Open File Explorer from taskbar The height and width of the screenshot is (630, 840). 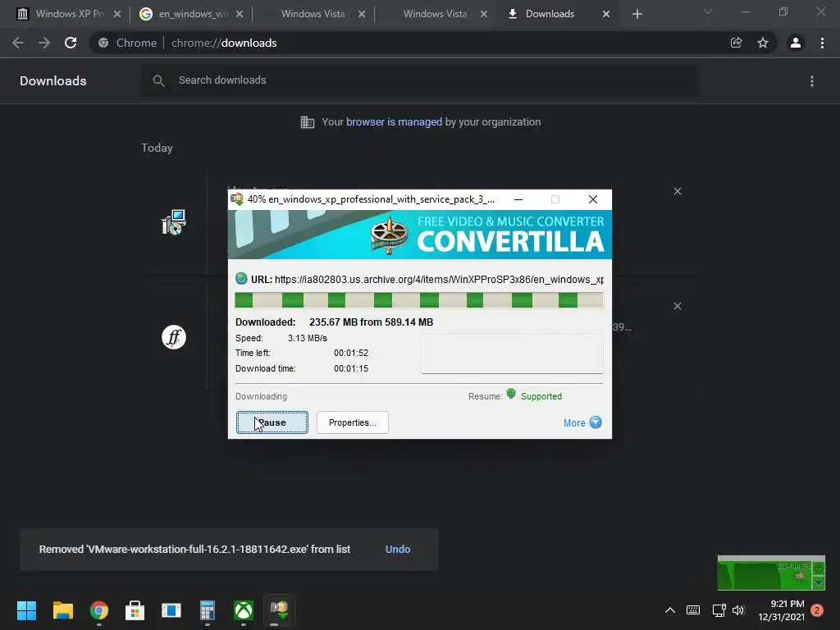pyautogui.click(x=62, y=610)
